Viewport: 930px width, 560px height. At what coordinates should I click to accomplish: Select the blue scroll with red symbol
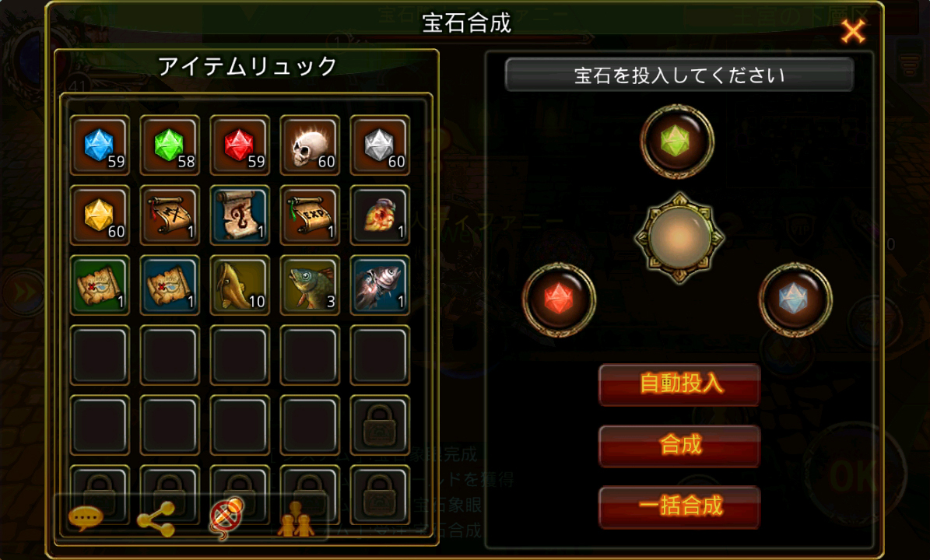[240, 215]
